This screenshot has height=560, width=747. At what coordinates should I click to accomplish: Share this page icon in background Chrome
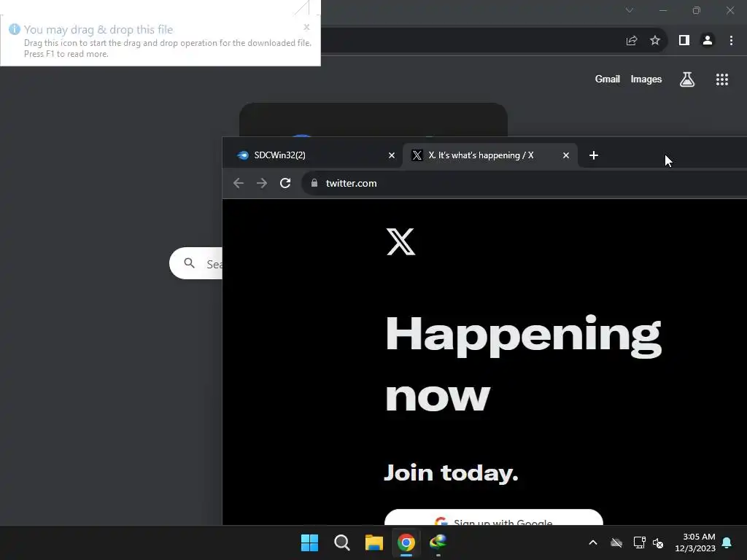[x=632, y=41]
